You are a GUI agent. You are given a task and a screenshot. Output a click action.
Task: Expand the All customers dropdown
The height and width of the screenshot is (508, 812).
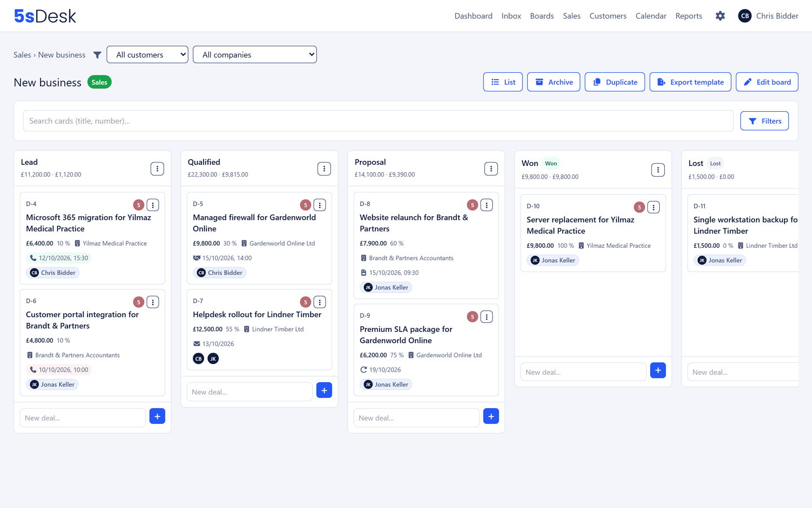coord(147,55)
